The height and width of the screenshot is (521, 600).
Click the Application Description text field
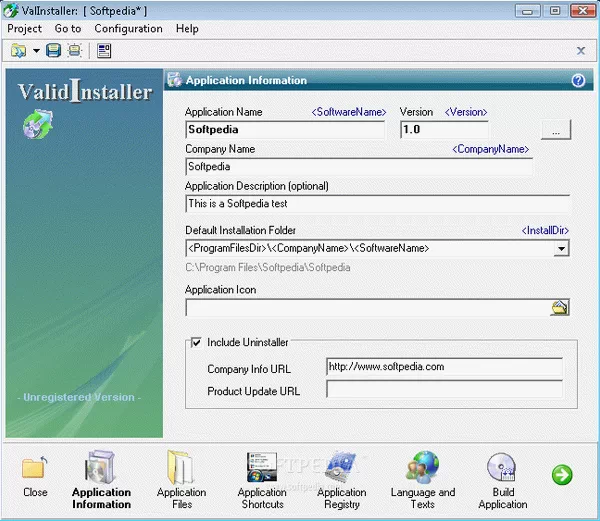(x=378, y=204)
